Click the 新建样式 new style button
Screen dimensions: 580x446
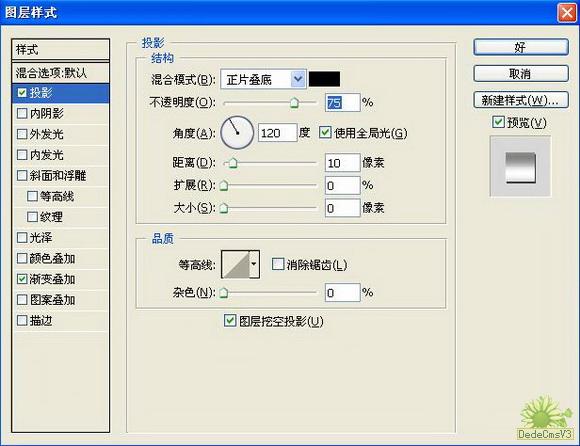(x=521, y=100)
